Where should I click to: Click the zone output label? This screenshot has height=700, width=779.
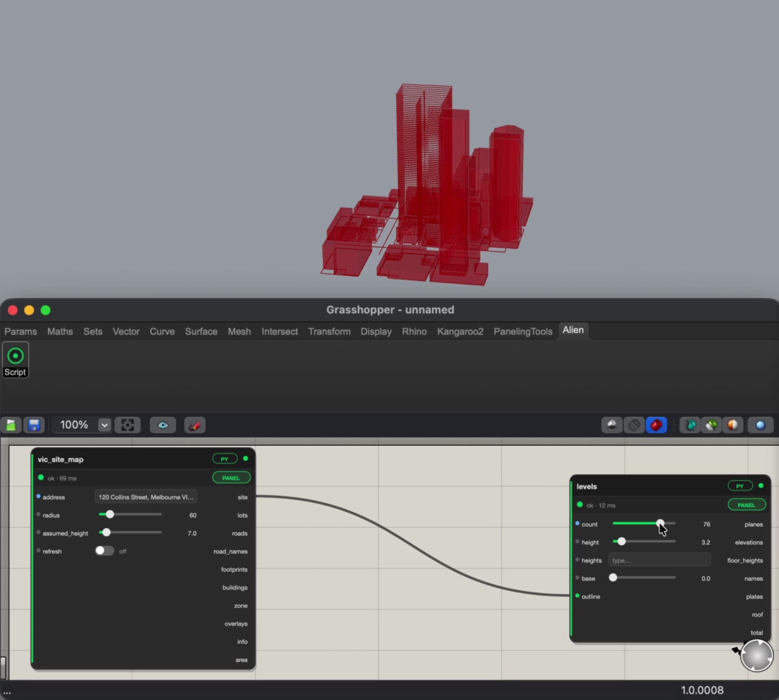click(x=241, y=606)
